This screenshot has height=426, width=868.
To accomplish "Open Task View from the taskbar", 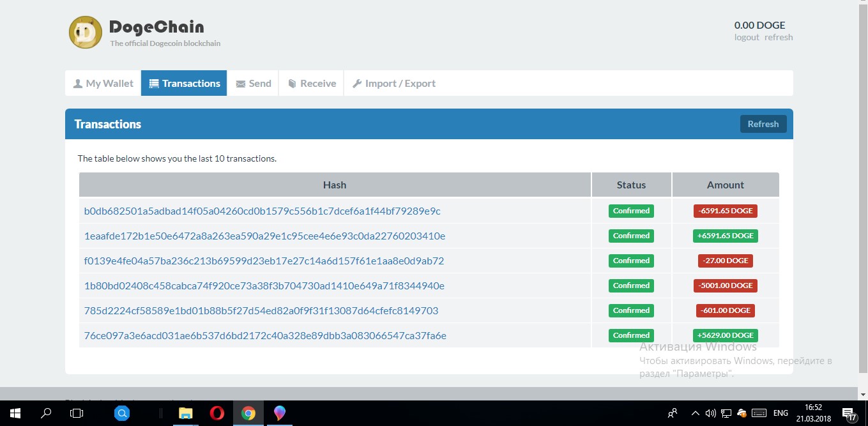I will (77, 413).
